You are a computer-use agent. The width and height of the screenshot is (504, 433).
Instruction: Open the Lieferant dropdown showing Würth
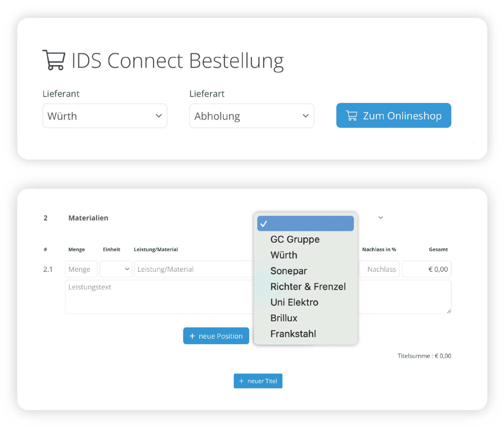(105, 116)
